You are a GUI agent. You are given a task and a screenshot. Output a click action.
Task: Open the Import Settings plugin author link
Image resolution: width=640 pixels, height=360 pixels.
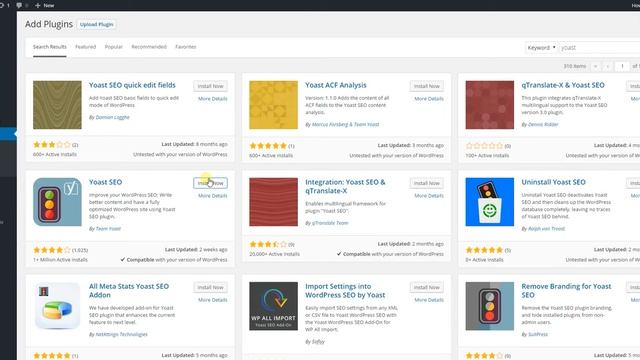pos(318,342)
